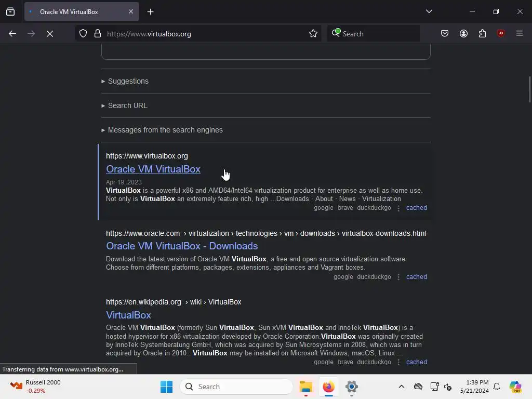This screenshot has height=399, width=532.
Task: Open File Explorer from taskbar
Action: pos(305,387)
